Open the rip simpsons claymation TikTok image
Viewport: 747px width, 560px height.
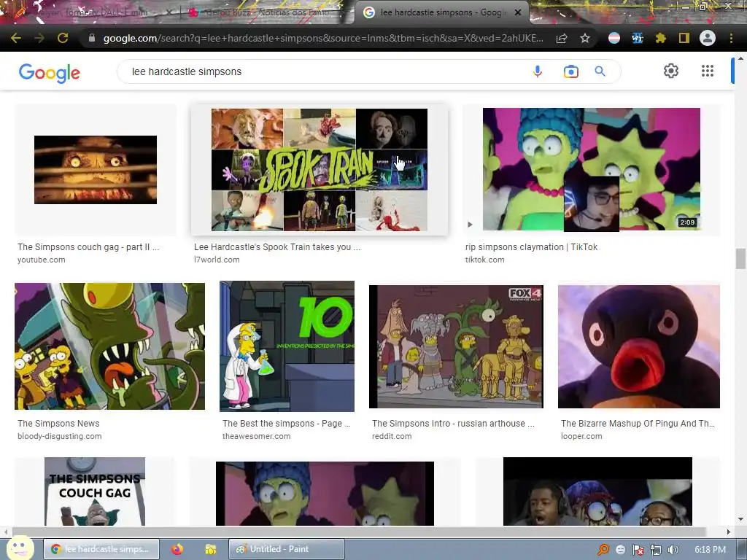[x=591, y=169]
